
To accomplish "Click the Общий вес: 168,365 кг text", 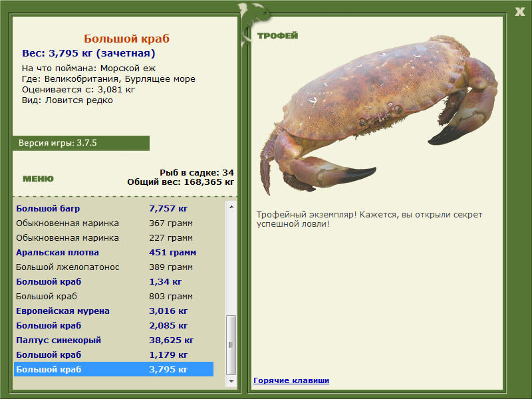I will tap(180, 182).
